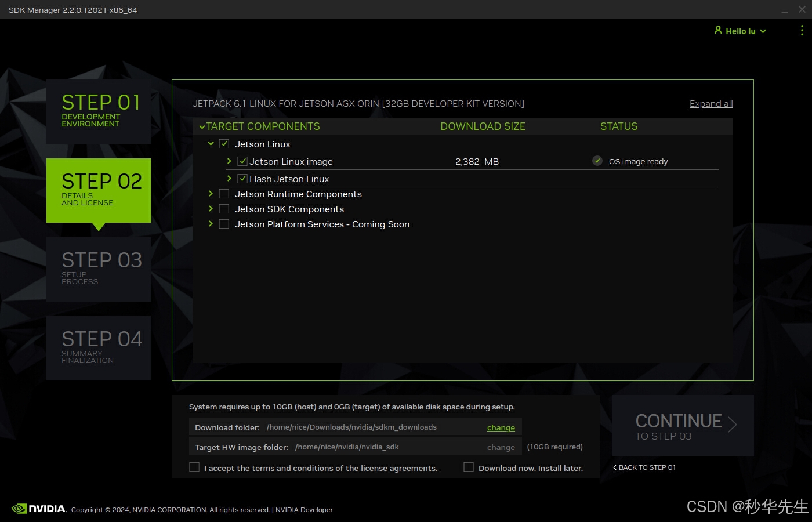Uncheck Flash Jetson Linux
This screenshot has width=812, height=522.
pos(242,179)
